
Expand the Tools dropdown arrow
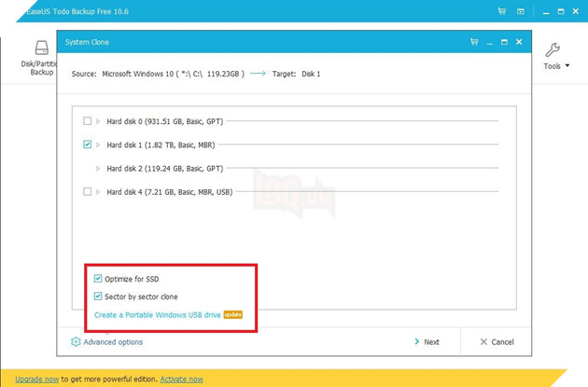(567, 65)
